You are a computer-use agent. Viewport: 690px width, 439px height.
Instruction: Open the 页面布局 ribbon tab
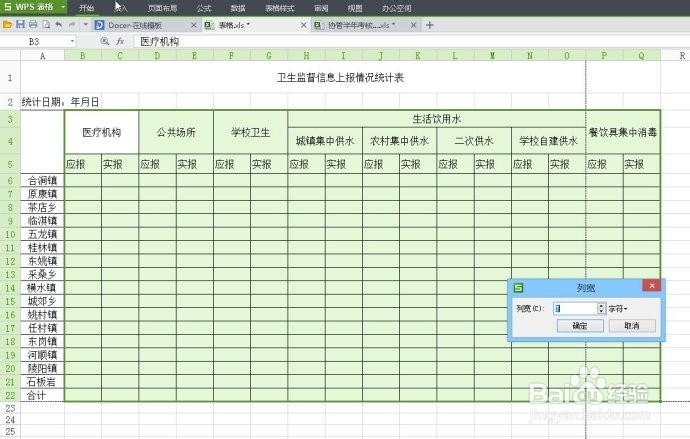pyautogui.click(x=162, y=8)
